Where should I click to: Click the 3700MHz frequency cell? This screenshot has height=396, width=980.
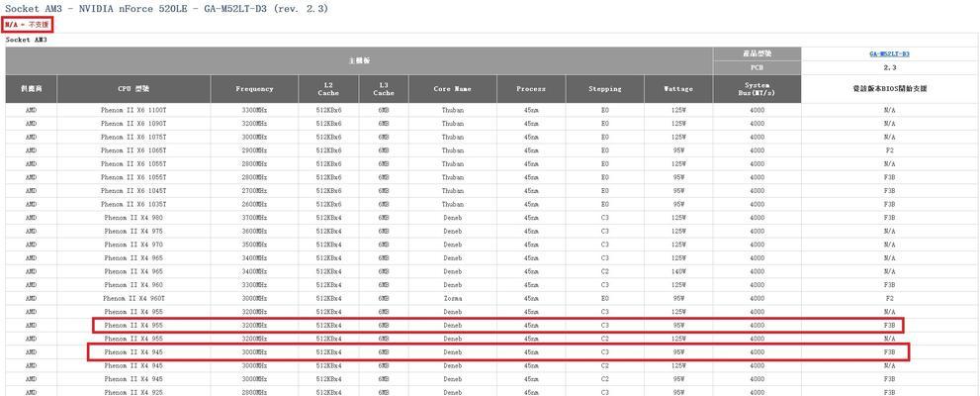[x=254, y=218]
